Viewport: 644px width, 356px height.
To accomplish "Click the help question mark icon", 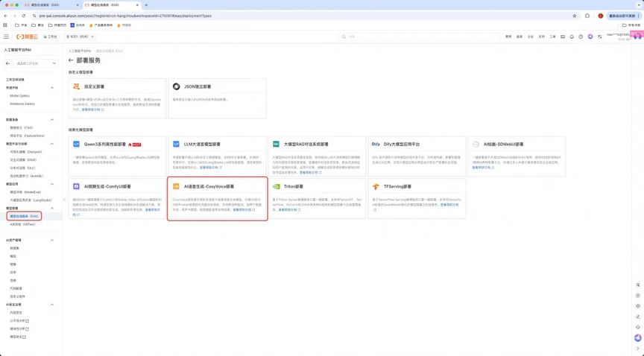I will (x=581, y=36).
